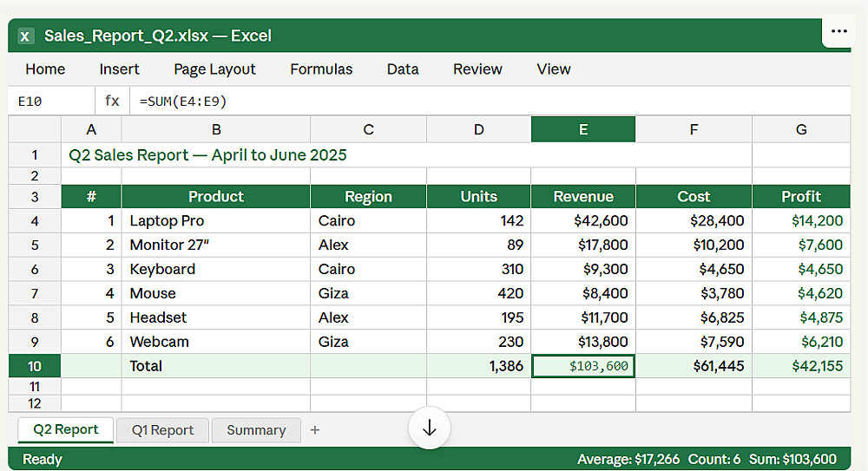This screenshot has height=471, width=868.
Task: Select the Q2 Report sheet tab
Action: point(66,429)
